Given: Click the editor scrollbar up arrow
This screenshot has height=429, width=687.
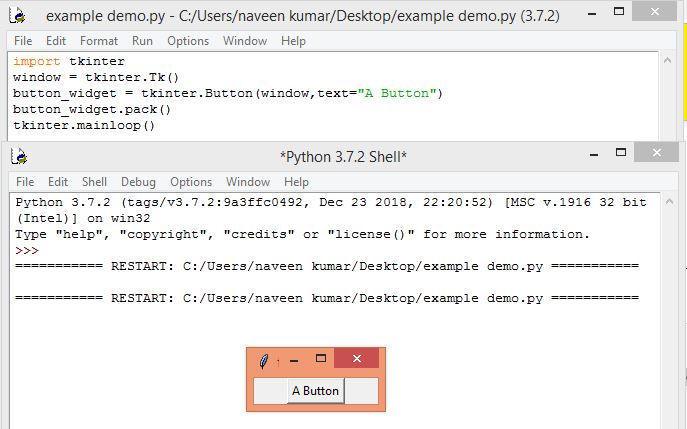Looking at the screenshot, I should [667, 60].
